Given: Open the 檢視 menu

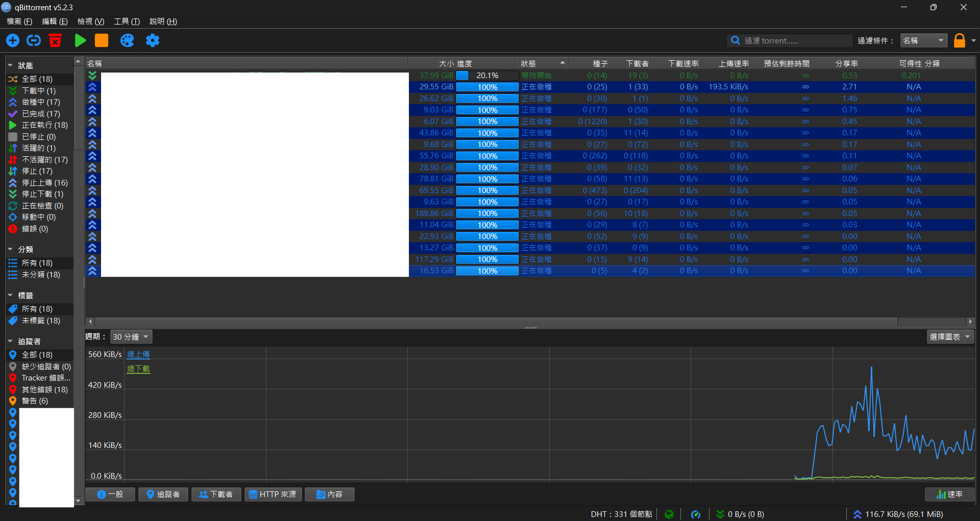Looking at the screenshot, I should (91, 21).
